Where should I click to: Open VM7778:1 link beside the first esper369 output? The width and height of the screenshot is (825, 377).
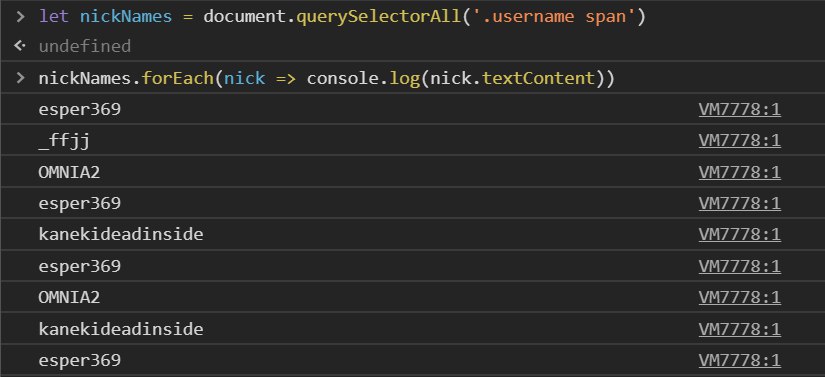pos(739,109)
